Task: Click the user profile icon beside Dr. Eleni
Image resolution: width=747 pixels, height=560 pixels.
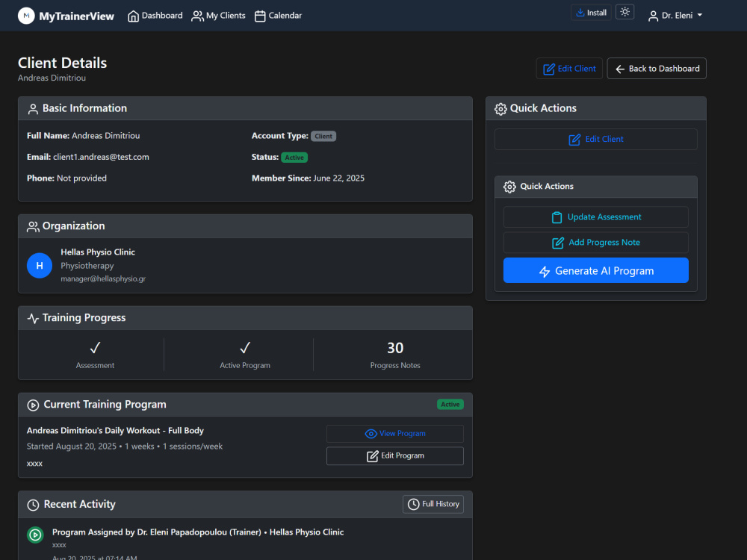Action: click(653, 16)
